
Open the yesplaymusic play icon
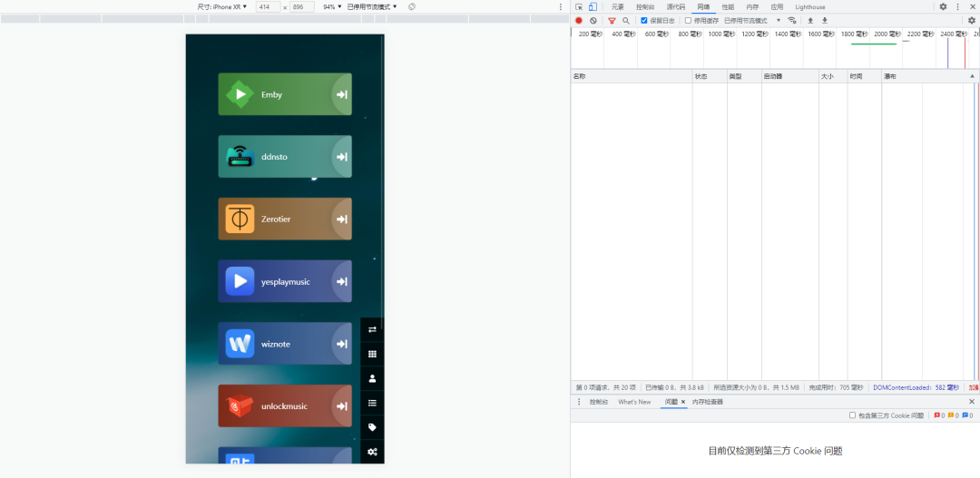coord(240,281)
